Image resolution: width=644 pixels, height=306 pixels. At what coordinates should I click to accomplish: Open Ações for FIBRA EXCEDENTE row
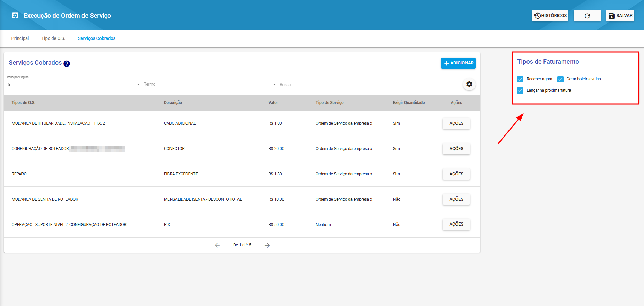pos(456,174)
